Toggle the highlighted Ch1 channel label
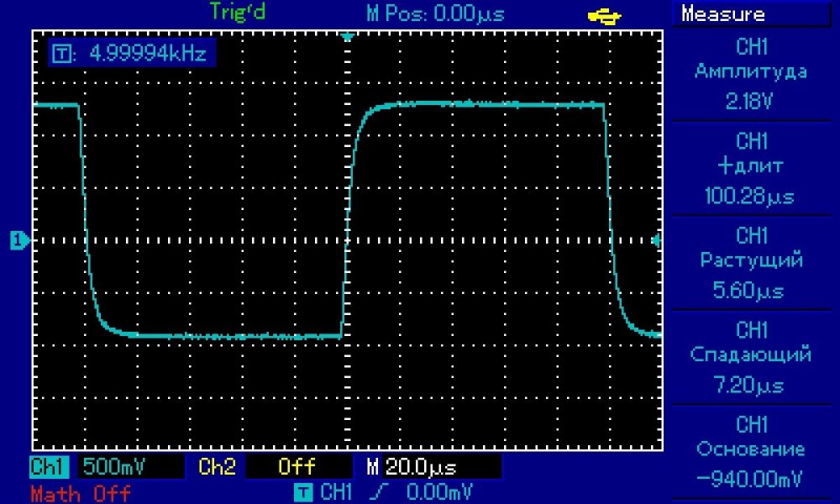 coord(50,467)
